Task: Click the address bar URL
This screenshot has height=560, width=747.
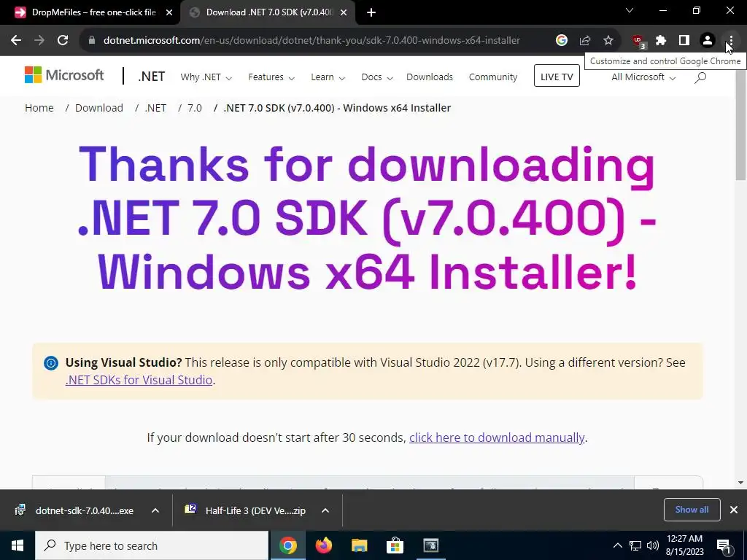Action: 311,41
